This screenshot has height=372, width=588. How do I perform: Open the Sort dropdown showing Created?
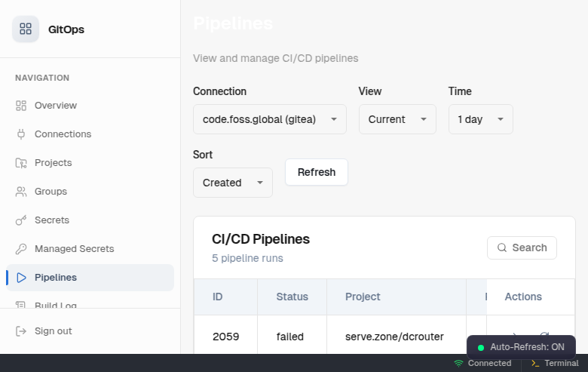(x=232, y=183)
